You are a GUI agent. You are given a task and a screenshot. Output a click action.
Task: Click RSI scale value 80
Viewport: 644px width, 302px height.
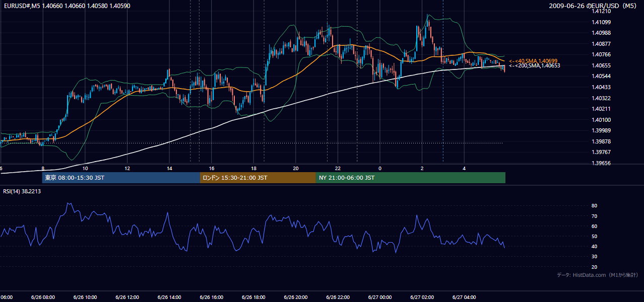click(595, 206)
